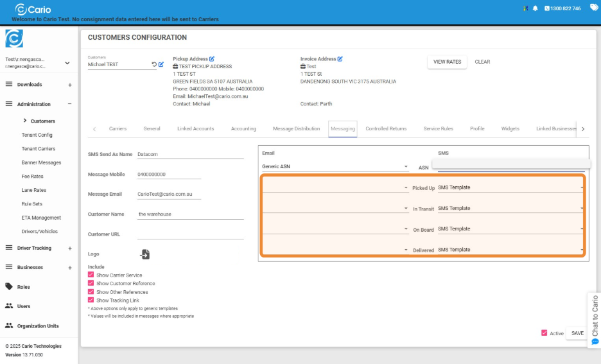Expand the Driver Tracking sidebar section
The width and height of the screenshot is (601, 364).
pos(70,248)
